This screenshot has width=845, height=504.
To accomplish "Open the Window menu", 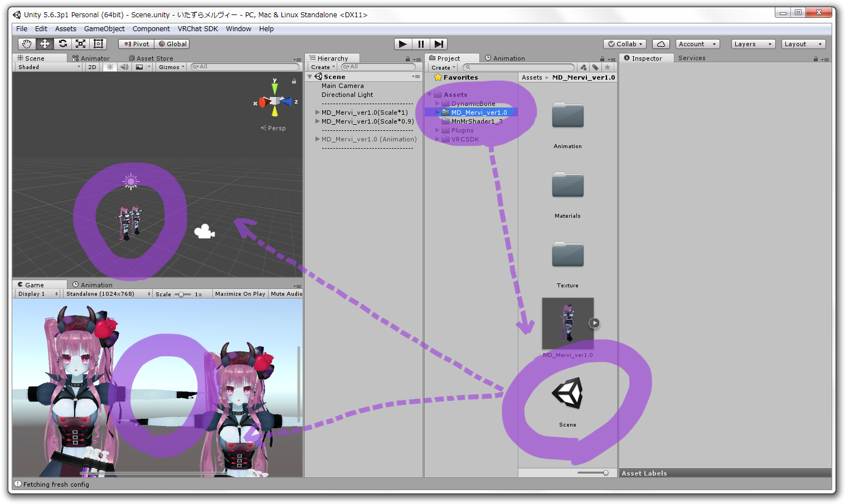I will 239,29.
